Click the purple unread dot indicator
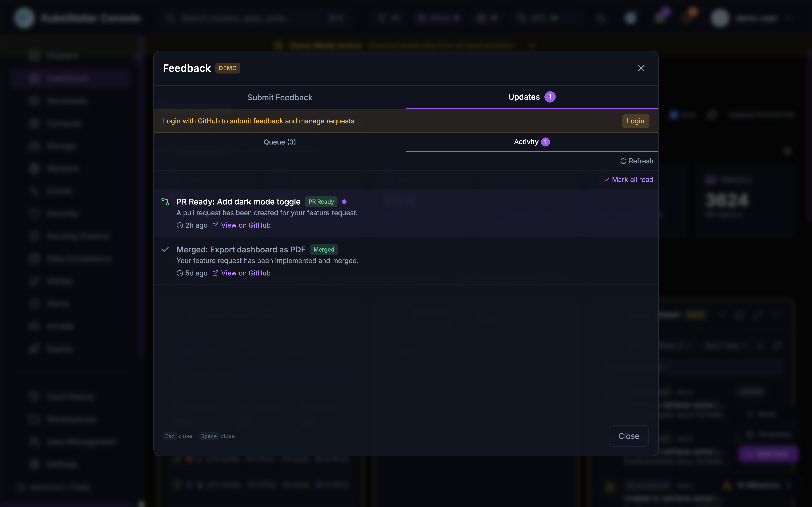Viewport: 812px width, 507px height. click(344, 202)
